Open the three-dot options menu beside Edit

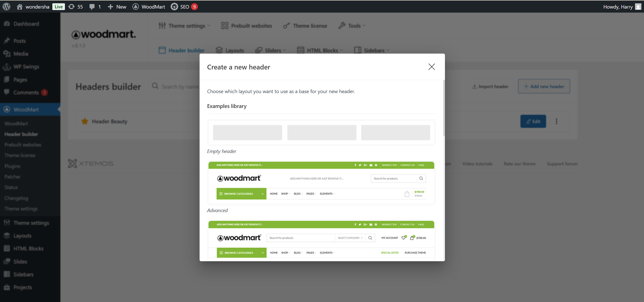click(557, 121)
